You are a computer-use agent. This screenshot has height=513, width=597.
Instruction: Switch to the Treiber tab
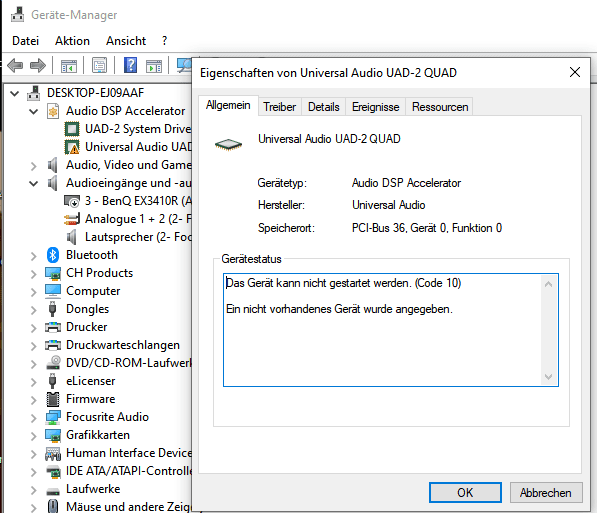279,107
